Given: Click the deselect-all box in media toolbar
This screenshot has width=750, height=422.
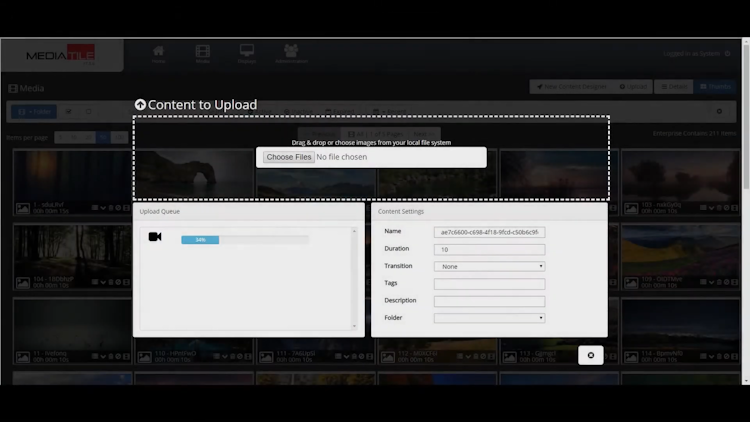Looking at the screenshot, I should click(88, 111).
